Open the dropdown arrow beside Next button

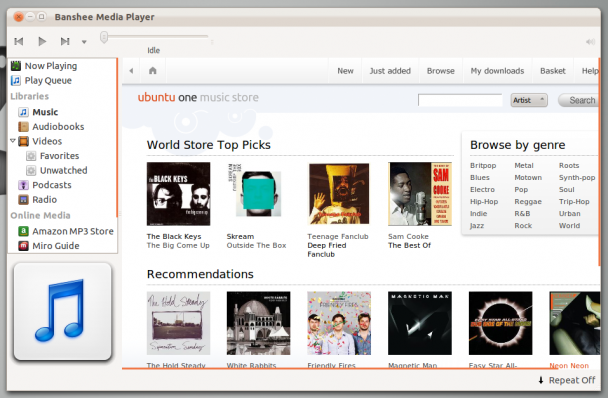pyautogui.click(x=84, y=42)
